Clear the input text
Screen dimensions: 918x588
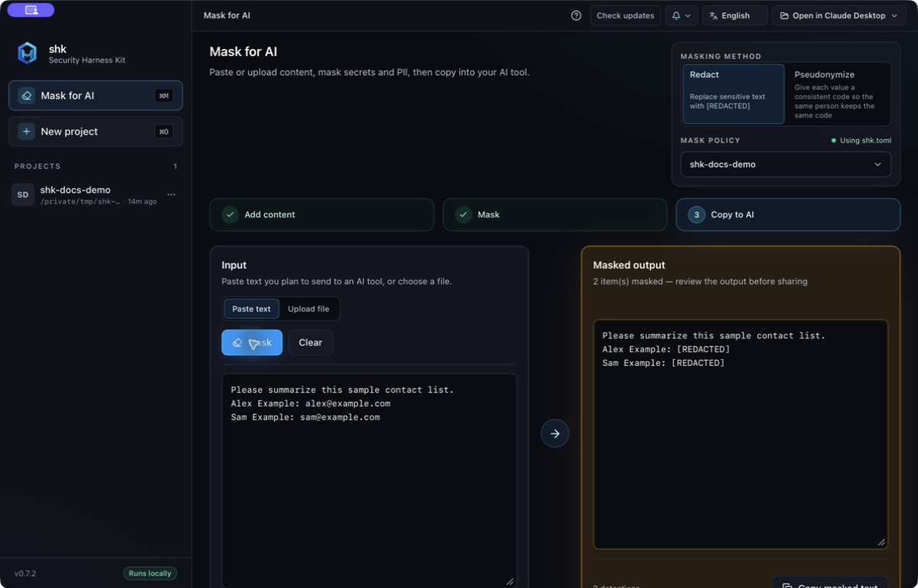coord(310,342)
